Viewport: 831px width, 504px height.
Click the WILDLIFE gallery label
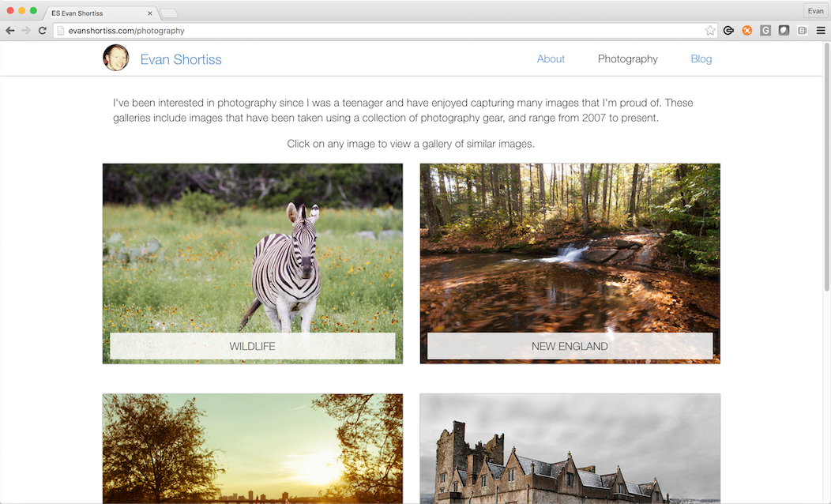pyautogui.click(x=252, y=346)
